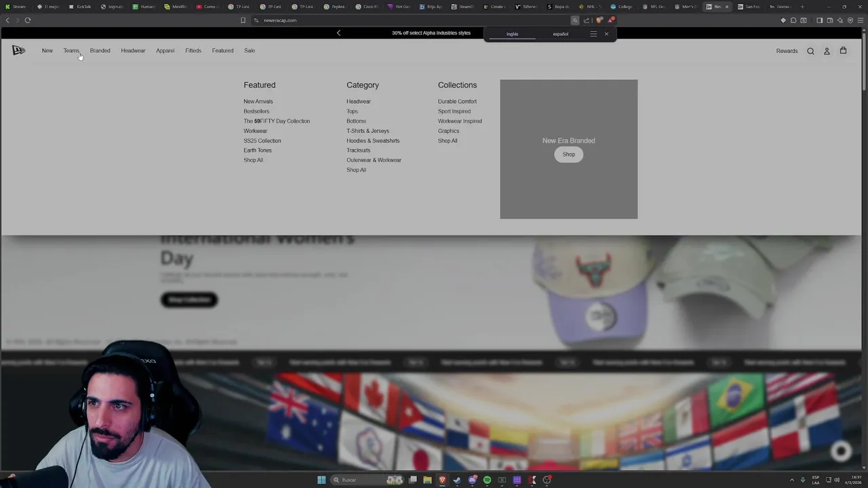Open Brave browser taskbar icon
The height and width of the screenshot is (488, 868).
click(442, 480)
